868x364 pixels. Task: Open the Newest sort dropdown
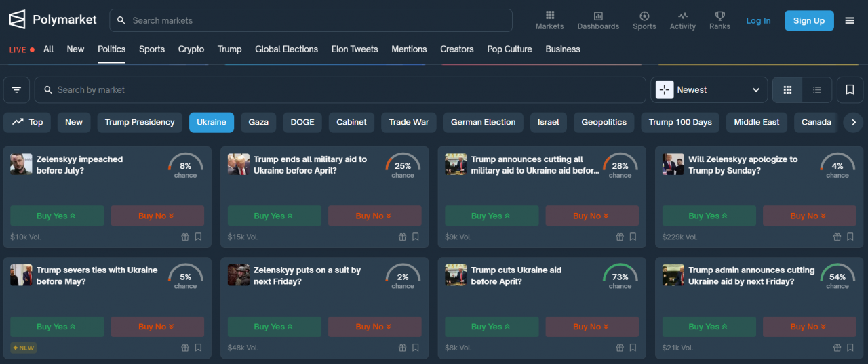point(709,89)
